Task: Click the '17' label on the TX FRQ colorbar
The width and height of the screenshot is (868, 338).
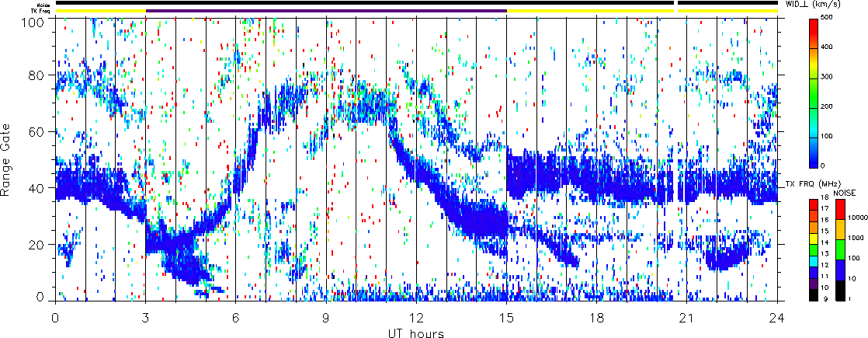Action: 825,208
